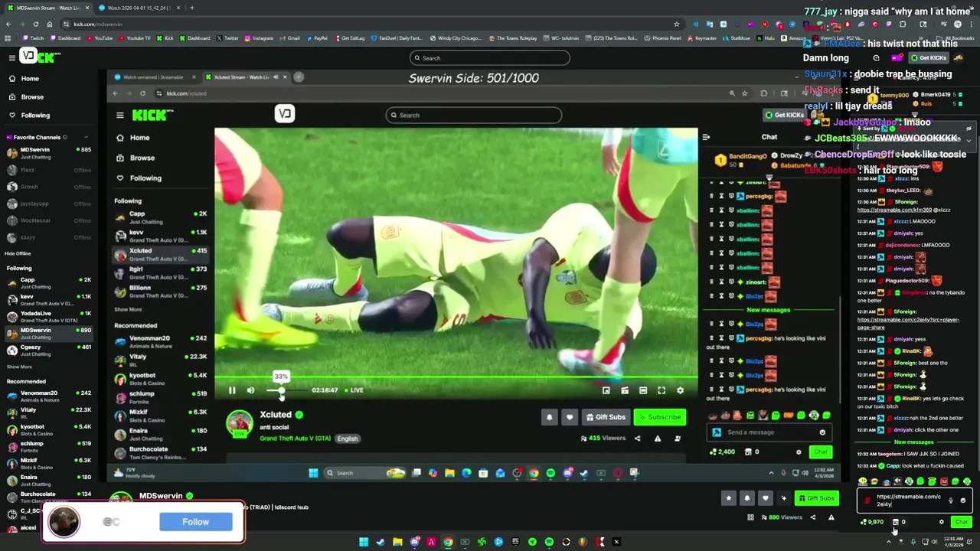Open emoji picker in outer chat input
Viewport: 980px width, 551px height.
tap(963, 500)
